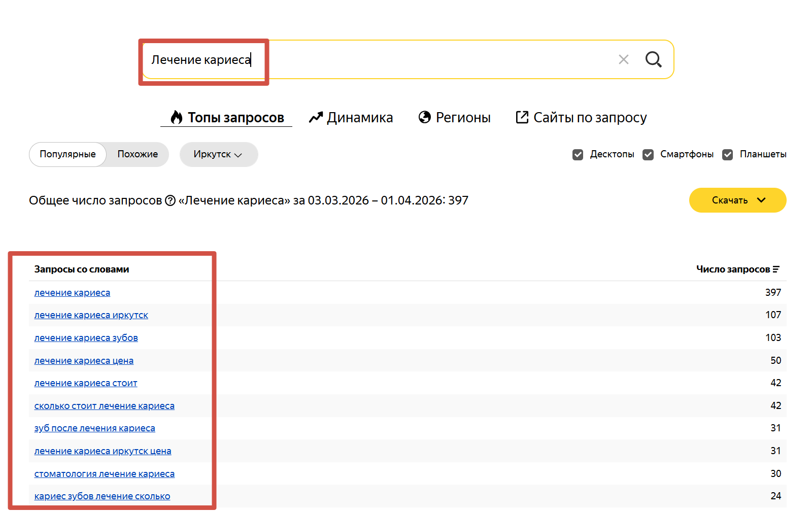Screen dimensions: 812x512
Task: Click the help question mark icon
Action: click(x=170, y=201)
